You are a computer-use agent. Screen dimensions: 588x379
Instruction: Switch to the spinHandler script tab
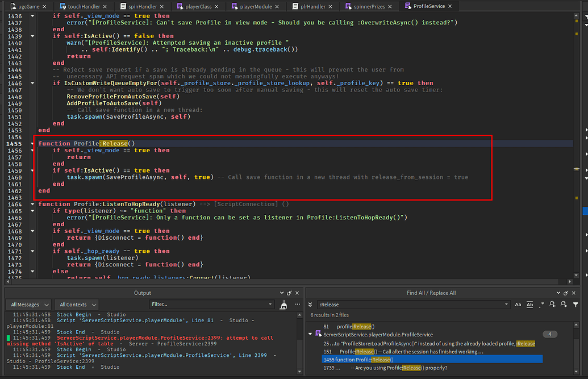tap(143, 7)
